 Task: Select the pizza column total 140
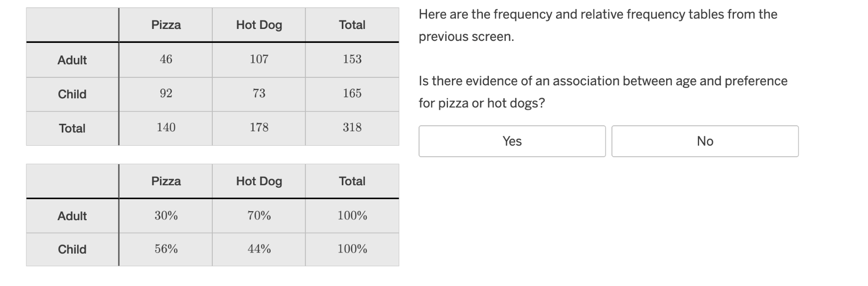click(x=166, y=128)
